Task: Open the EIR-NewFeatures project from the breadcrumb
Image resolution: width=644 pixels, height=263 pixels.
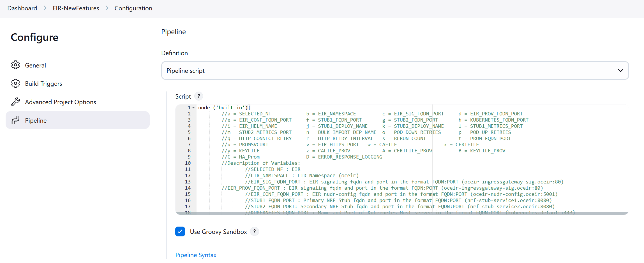Action: (x=75, y=8)
